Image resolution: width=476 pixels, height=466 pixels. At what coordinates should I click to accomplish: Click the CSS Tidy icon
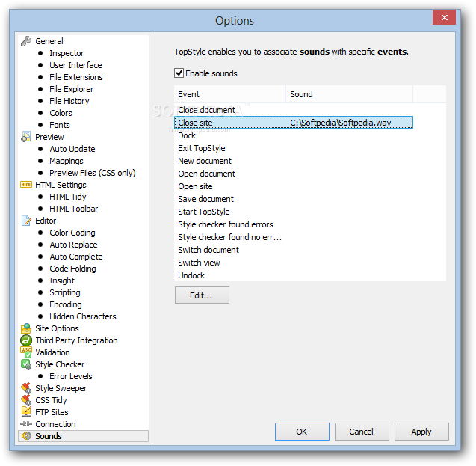(x=26, y=400)
